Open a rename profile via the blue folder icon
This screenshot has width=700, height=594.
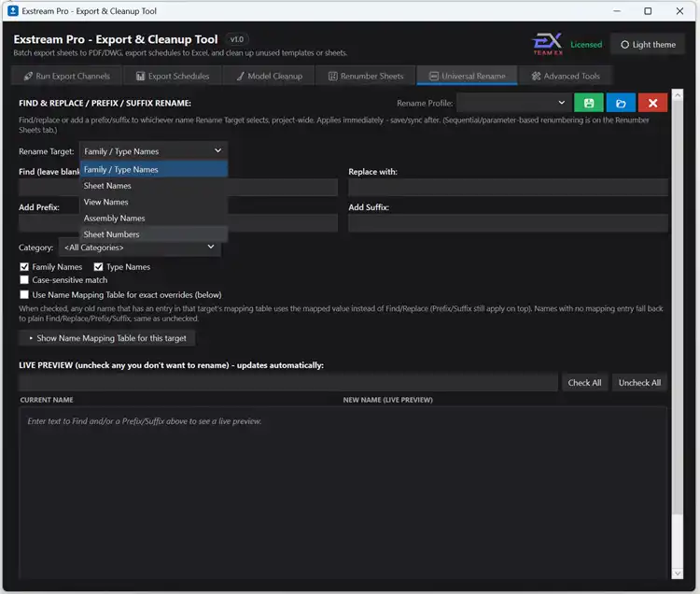(621, 103)
